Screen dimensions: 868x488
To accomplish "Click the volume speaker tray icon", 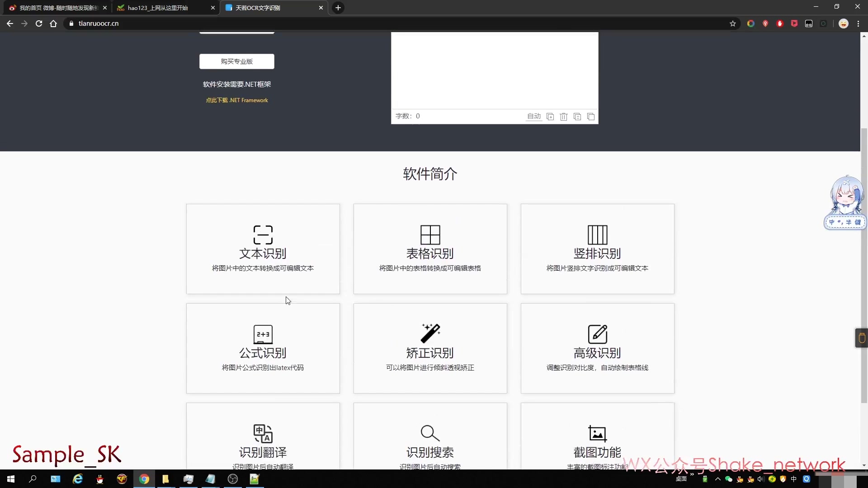I will (761, 479).
